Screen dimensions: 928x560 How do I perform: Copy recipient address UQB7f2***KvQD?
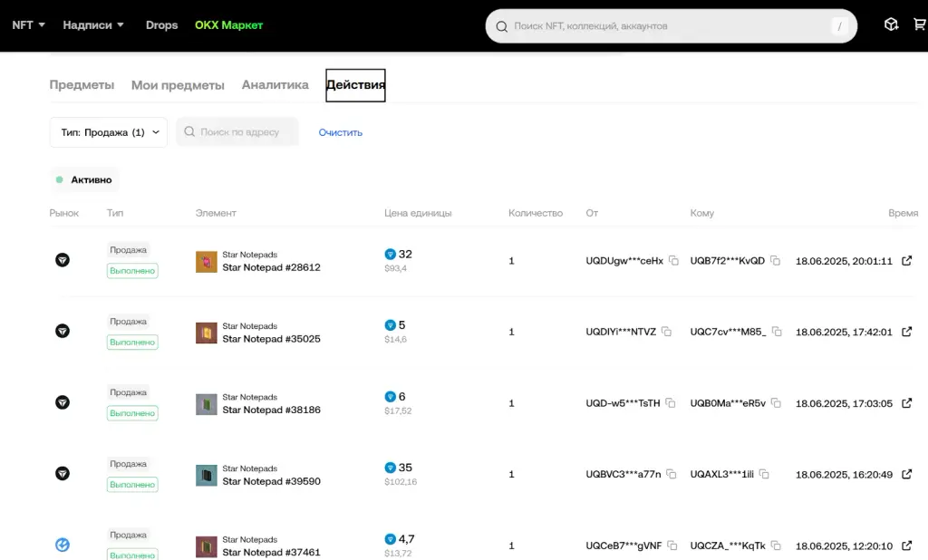(776, 260)
